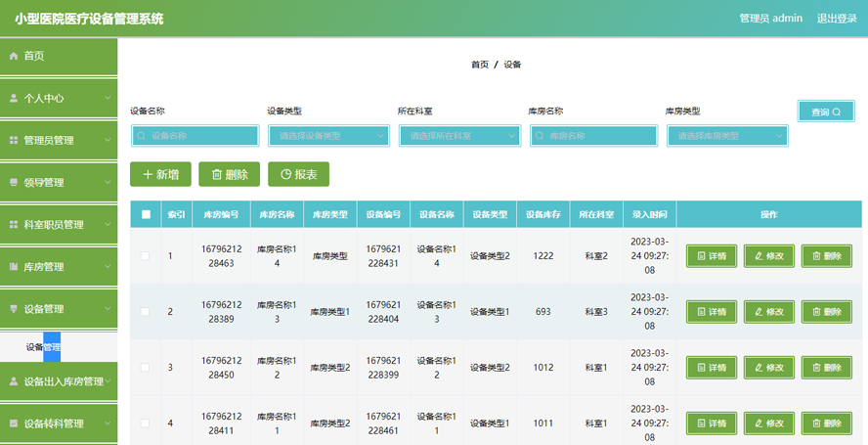Click the 录入时间 column header
The width and height of the screenshot is (868, 445).
[649, 214]
